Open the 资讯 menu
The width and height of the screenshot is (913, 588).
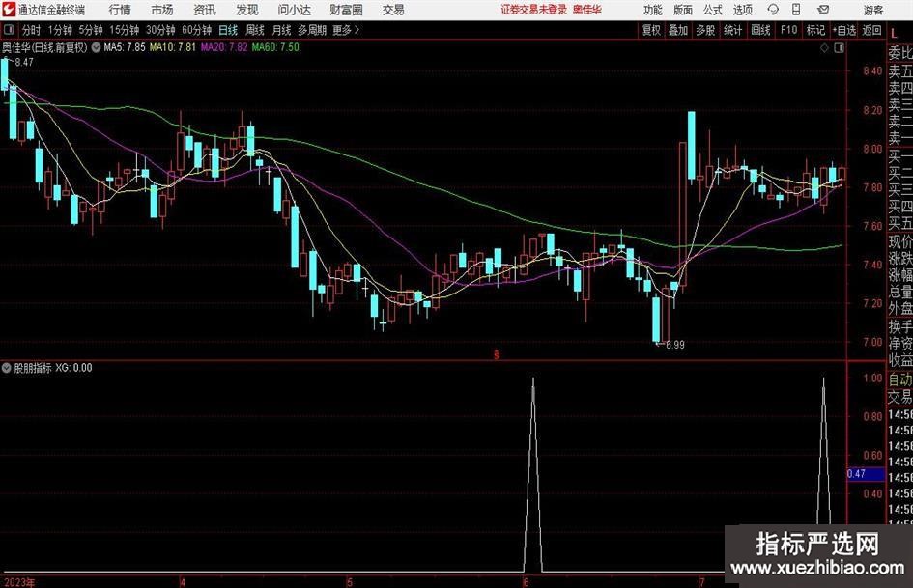click(205, 10)
